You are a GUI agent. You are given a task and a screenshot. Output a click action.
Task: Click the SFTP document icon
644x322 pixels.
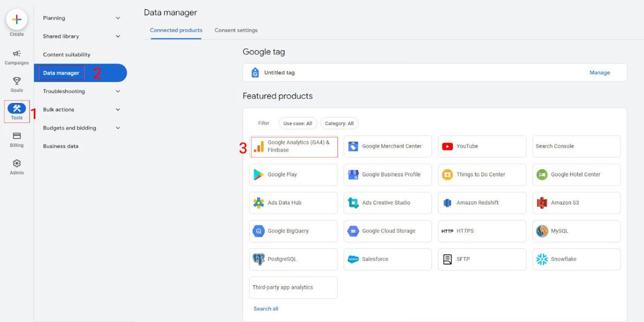pyautogui.click(x=448, y=259)
